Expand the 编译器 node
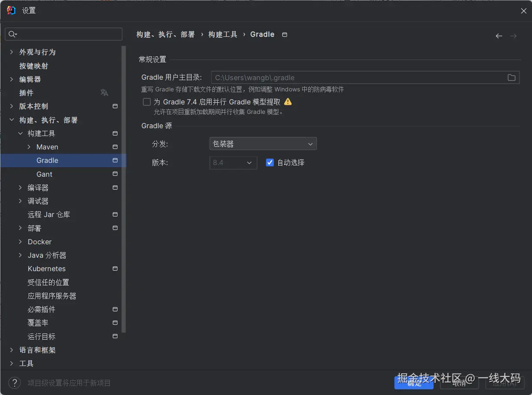 (20, 188)
